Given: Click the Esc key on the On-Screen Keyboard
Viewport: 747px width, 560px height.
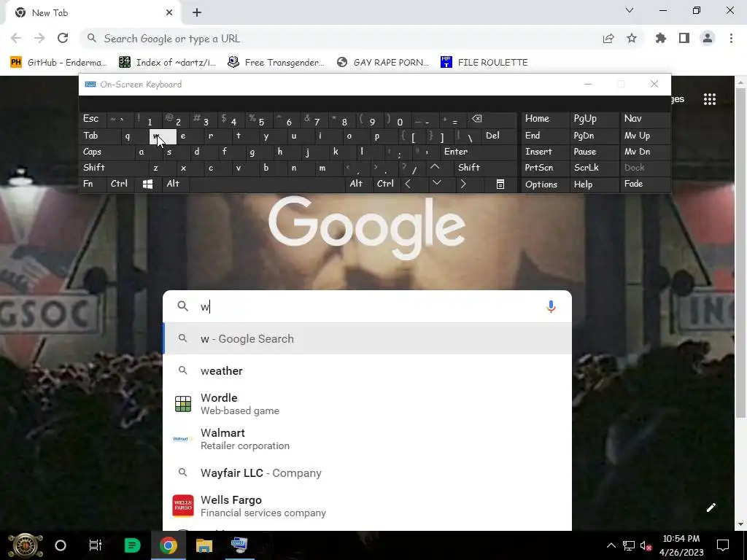Looking at the screenshot, I should pyautogui.click(x=93, y=119).
